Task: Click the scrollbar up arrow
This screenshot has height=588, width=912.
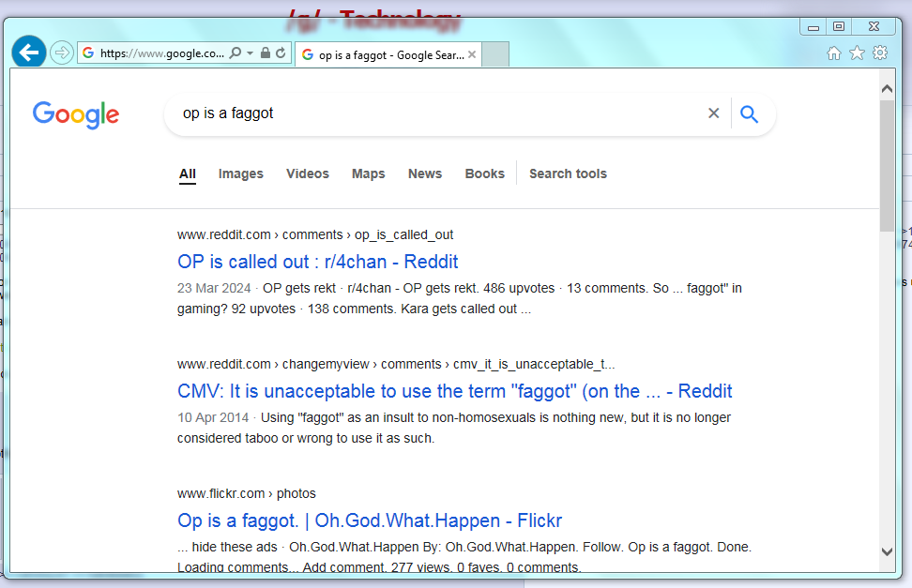Action: click(887, 88)
